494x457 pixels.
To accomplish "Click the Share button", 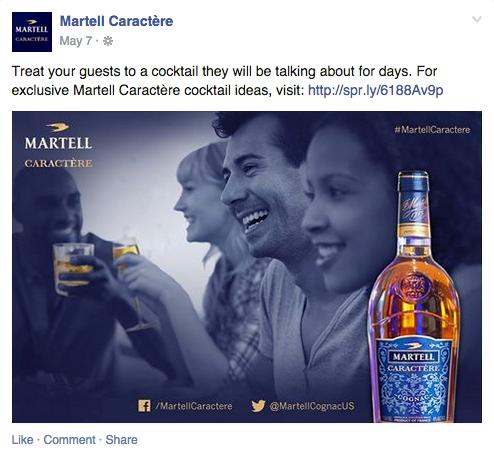I will click(122, 440).
